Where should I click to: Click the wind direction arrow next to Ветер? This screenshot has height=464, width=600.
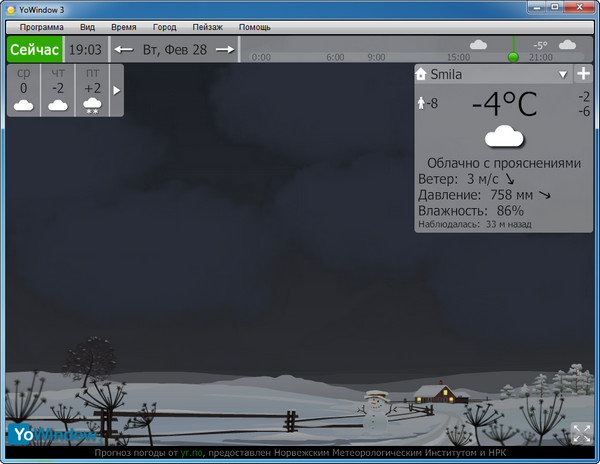(510, 179)
